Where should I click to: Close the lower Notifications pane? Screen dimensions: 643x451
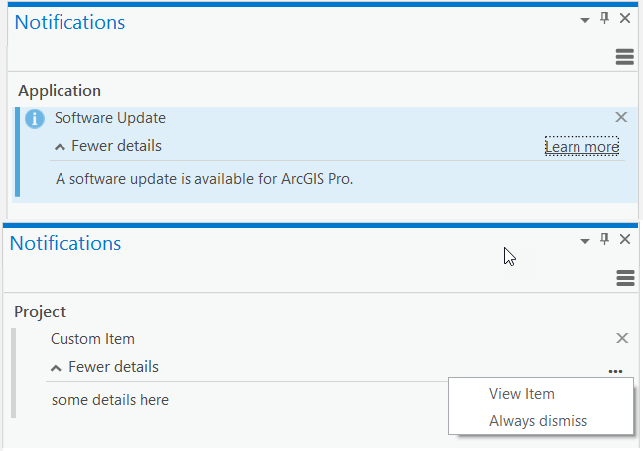tap(625, 239)
